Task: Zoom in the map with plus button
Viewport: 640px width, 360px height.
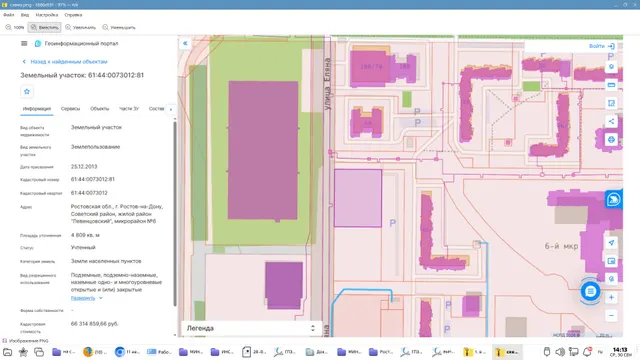Action: (x=611, y=298)
